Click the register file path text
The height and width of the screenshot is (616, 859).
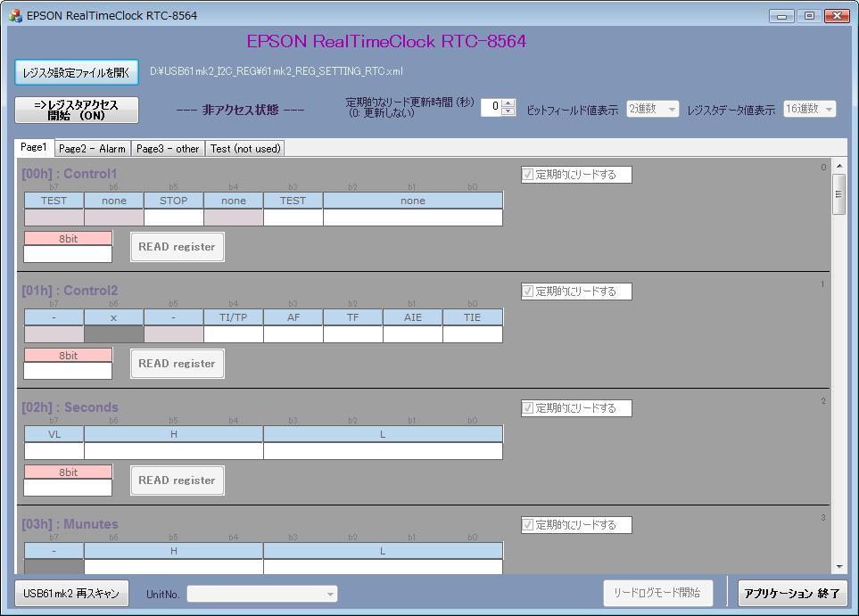(277, 71)
